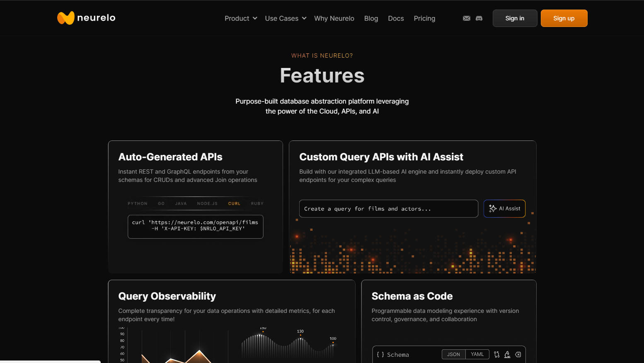Image resolution: width=644 pixels, height=363 pixels.
Task: Click the schema microscope inspect icon
Action: [x=507, y=354]
